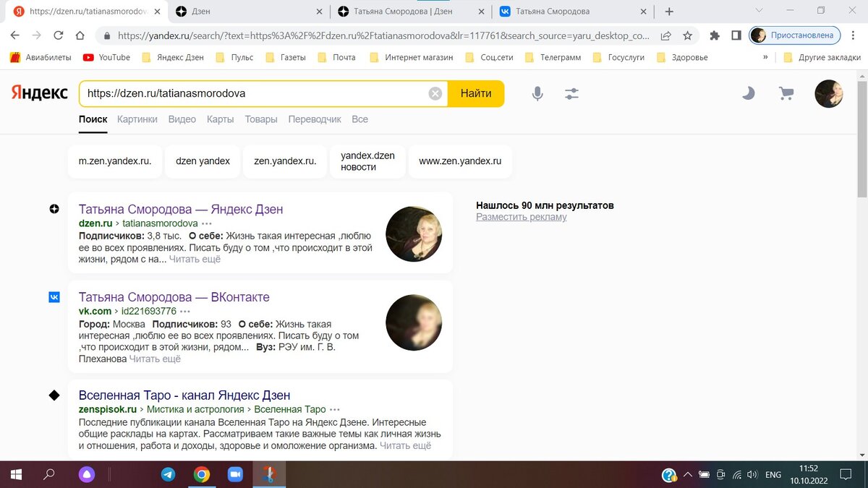Open the Все services tab
868x488 pixels.
359,119
